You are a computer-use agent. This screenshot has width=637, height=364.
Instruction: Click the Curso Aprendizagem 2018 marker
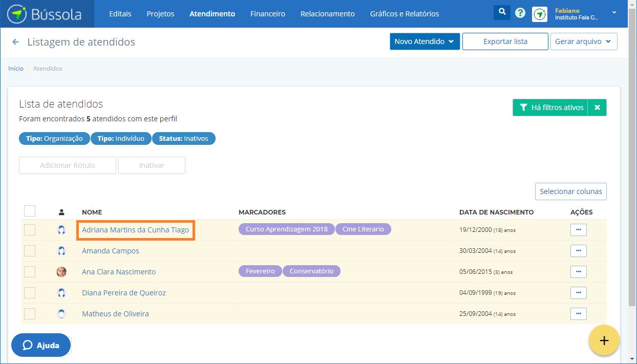point(287,229)
